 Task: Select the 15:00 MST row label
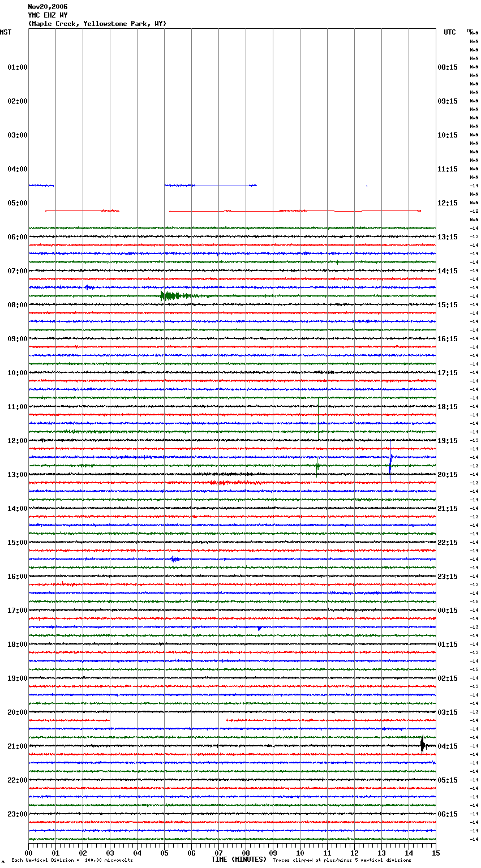pos(18,543)
